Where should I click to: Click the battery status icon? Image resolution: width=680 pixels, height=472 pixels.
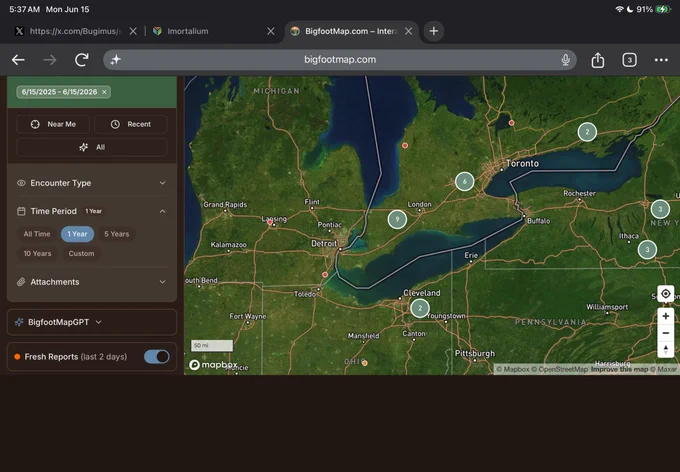(x=663, y=9)
